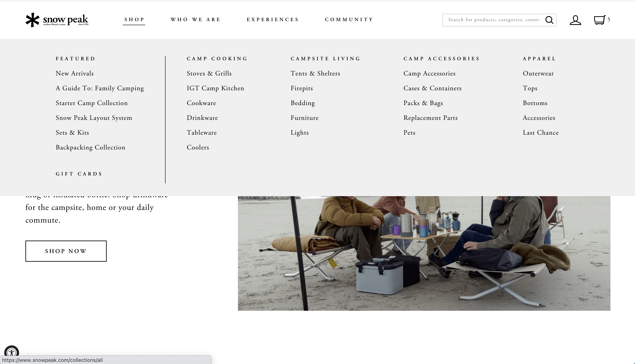View the Firepits category

[x=302, y=88]
